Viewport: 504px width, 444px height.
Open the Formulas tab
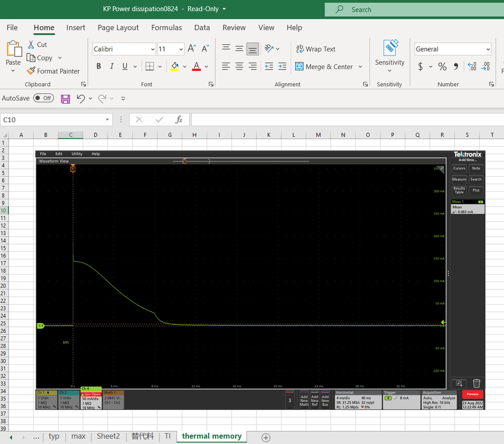[166, 28]
